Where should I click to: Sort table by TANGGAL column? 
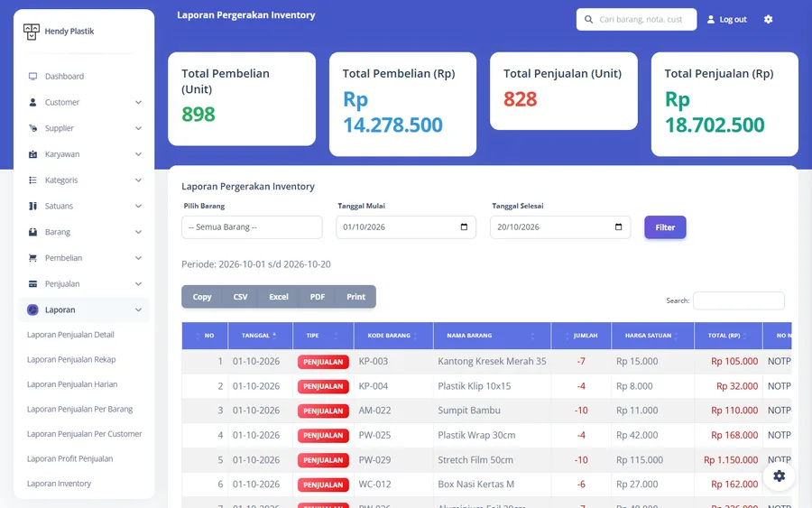click(x=260, y=336)
